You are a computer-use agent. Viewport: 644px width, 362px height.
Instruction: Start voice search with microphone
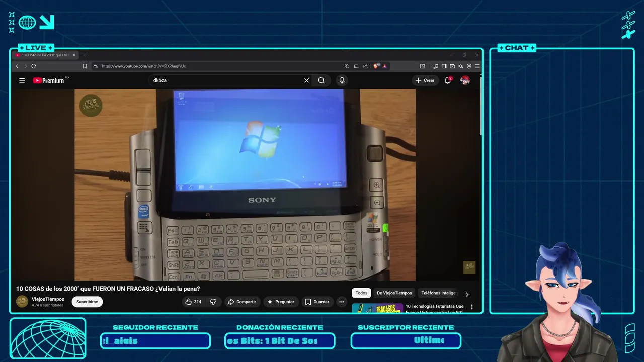tap(342, 80)
